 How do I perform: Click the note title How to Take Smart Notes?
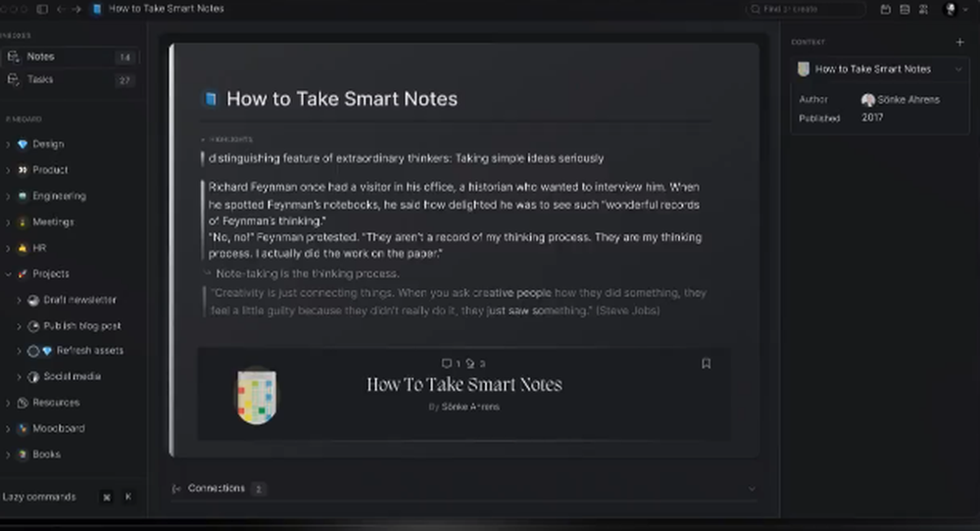coord(342,99)
